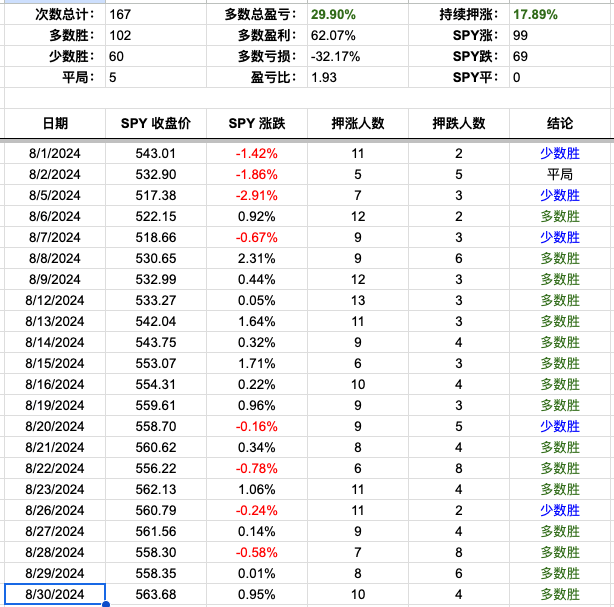Select the 少数胜 result for 8/7/2024
The image size is (614, 607).
point(560,237)
